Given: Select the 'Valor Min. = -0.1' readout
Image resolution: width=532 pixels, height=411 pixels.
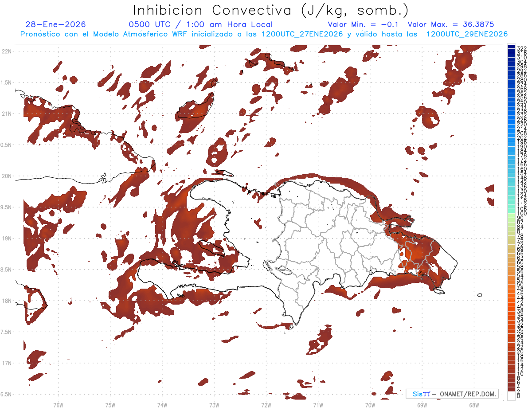Looking at the screenshot, I should (363, 24).
